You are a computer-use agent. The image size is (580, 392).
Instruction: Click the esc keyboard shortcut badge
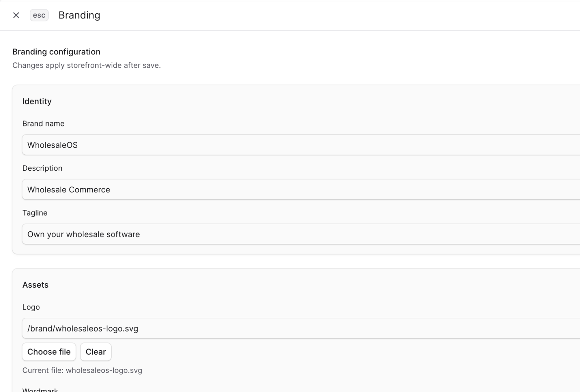39,15
